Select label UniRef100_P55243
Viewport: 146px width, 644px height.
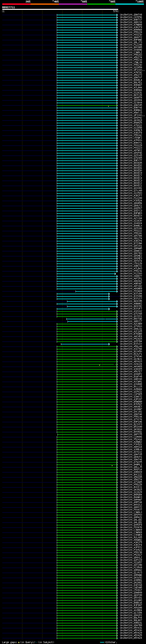pos(131,55)
